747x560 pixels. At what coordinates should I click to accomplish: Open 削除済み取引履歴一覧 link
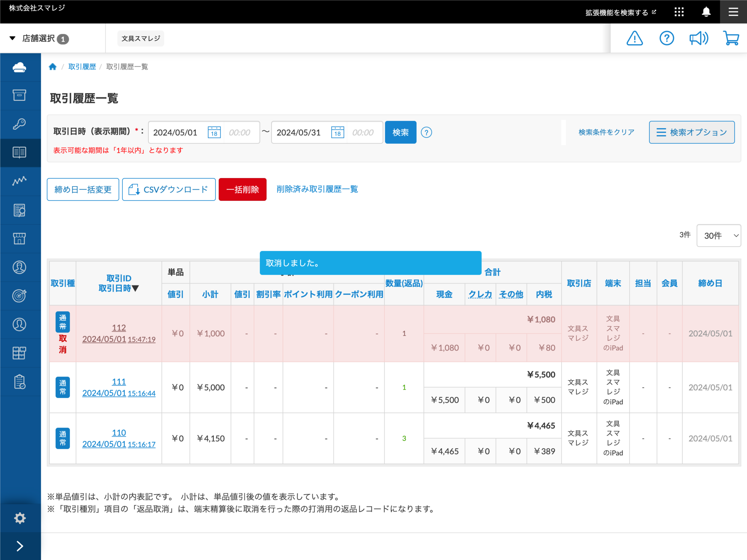[x=317, y=189]
